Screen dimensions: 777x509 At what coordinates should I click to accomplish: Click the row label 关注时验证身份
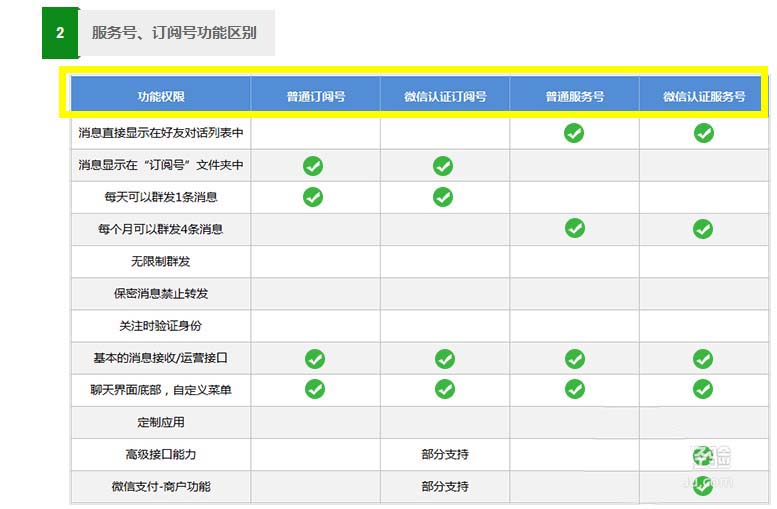[161, 326]
